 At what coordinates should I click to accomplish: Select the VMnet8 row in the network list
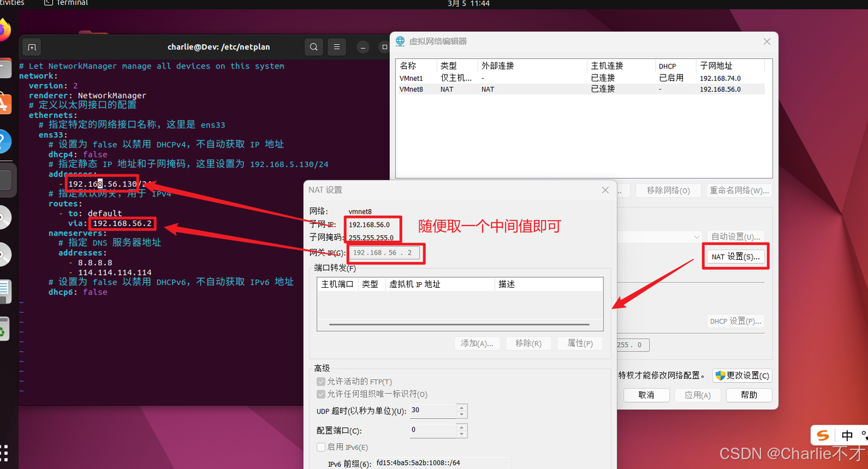475,89
